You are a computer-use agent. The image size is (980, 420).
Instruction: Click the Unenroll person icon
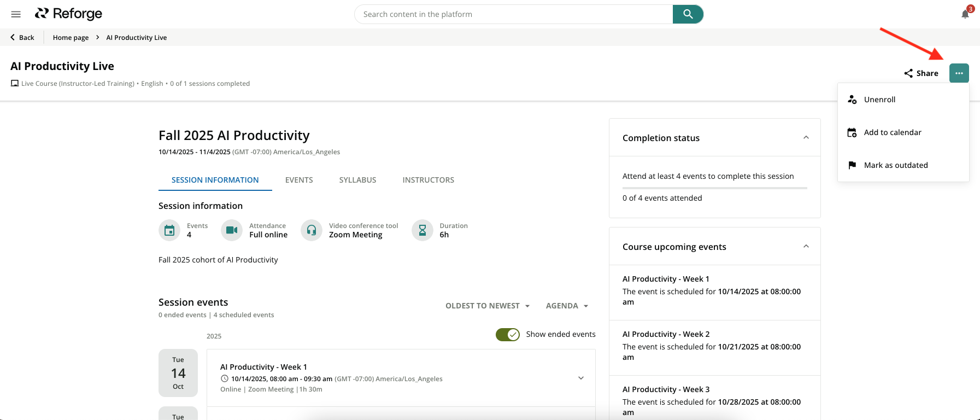point(852,100)
